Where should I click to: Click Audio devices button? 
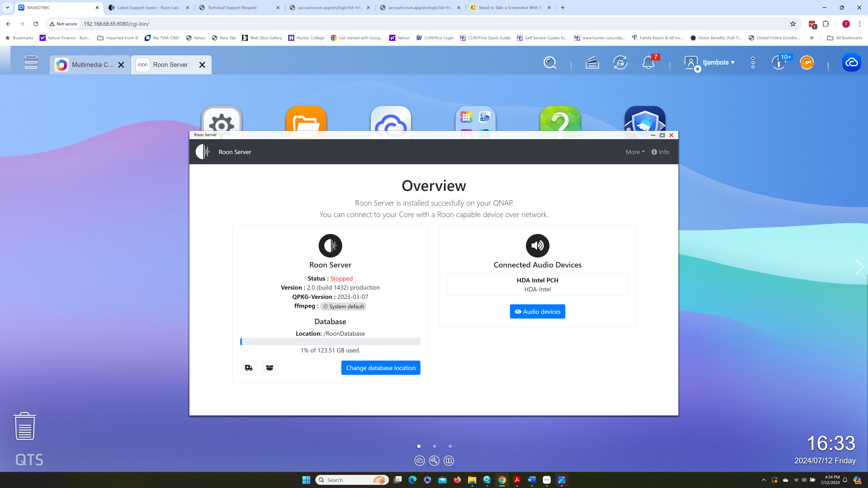(x=538, y=312)
